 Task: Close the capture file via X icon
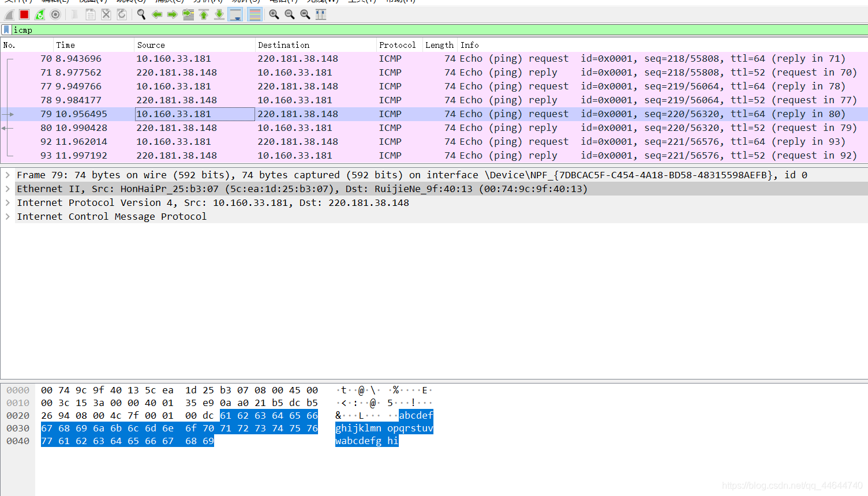tap(106, 14)
